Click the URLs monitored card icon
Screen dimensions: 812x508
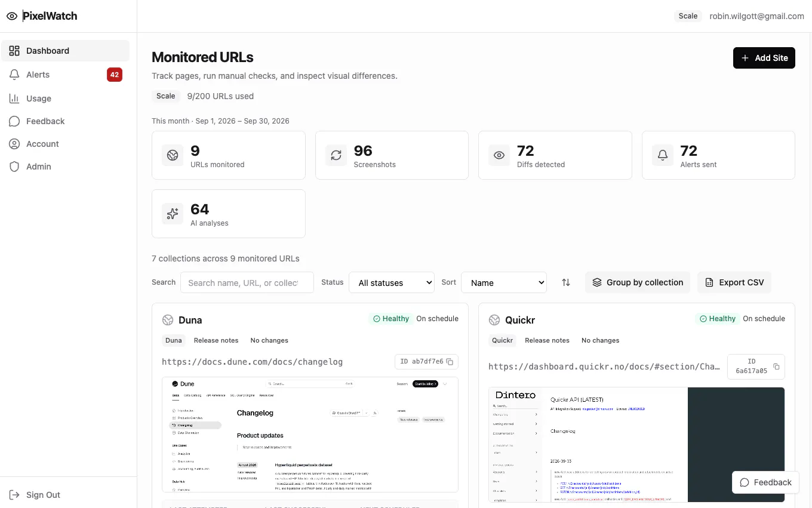pyautogui.click(x=173, y=155)
